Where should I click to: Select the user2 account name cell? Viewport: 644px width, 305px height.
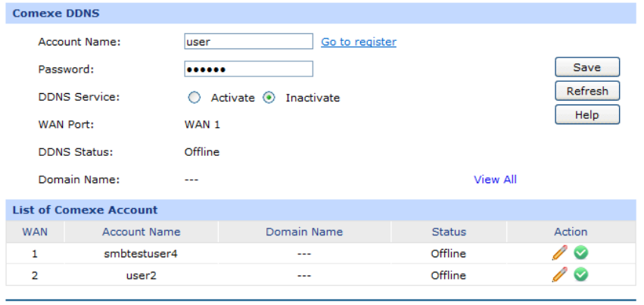tap(142, 275)
